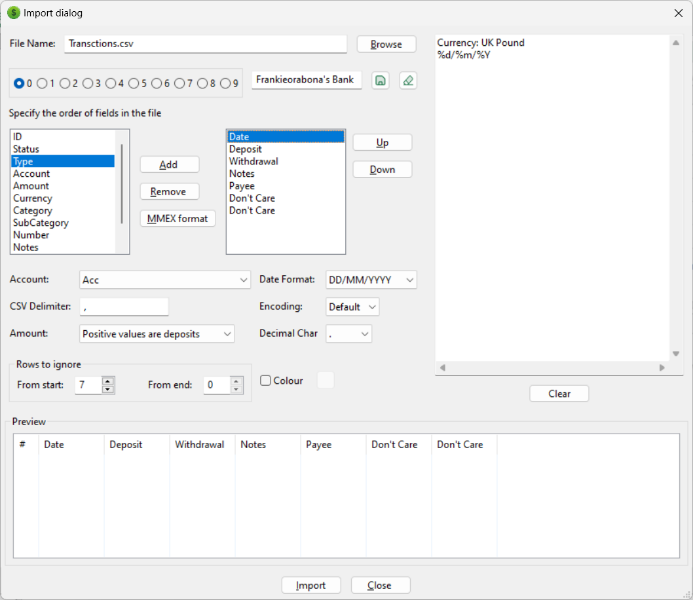The image size is (693, 600).
Task: Open the Account dropdown
Action: tap(164, 280)
